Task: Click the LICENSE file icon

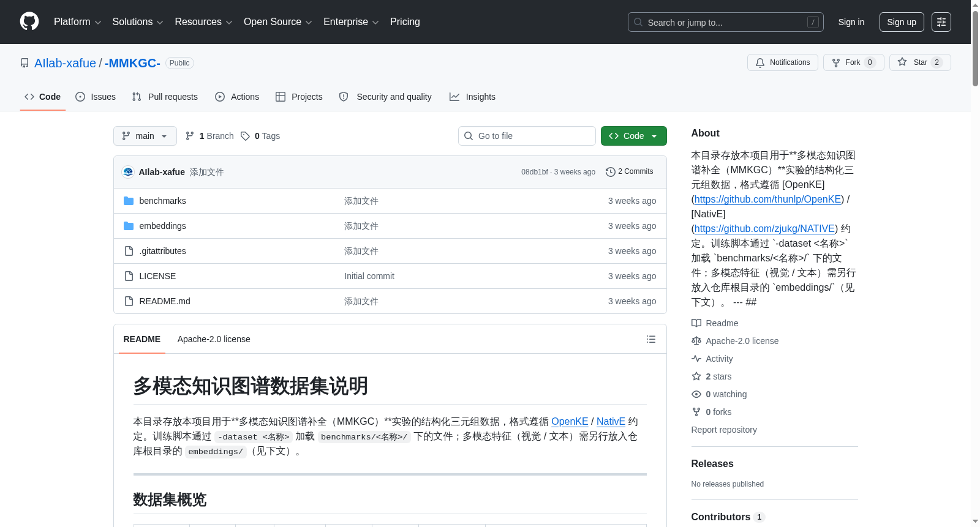Action: click(x=129, y=276)
